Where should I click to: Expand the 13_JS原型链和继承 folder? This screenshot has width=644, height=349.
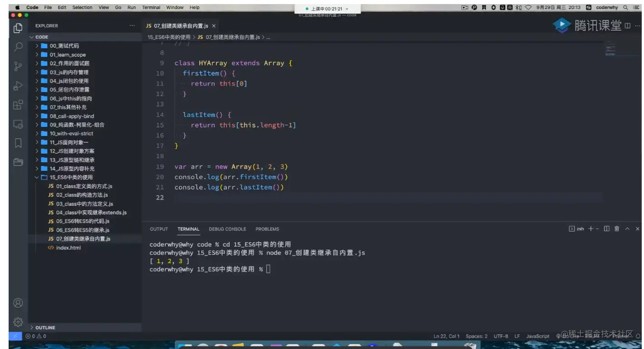pyautogui.click(x=84, y=160)
